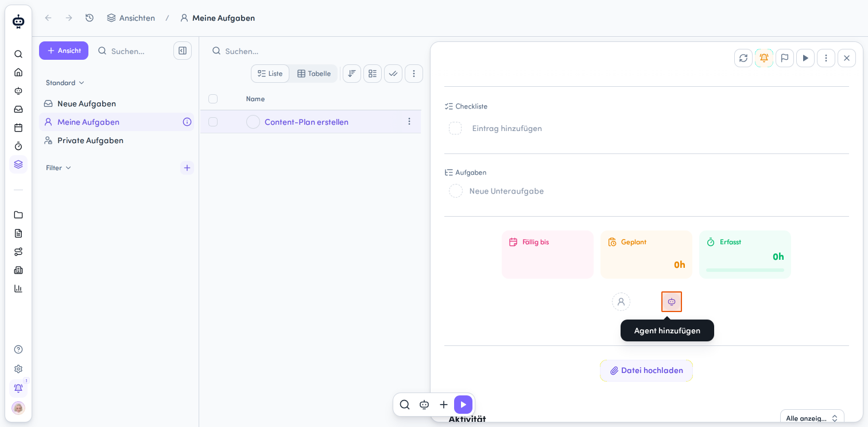Select Private Aufgaben in the sidebar
This screenshot has width=868, height=427.
click(90, 140)
